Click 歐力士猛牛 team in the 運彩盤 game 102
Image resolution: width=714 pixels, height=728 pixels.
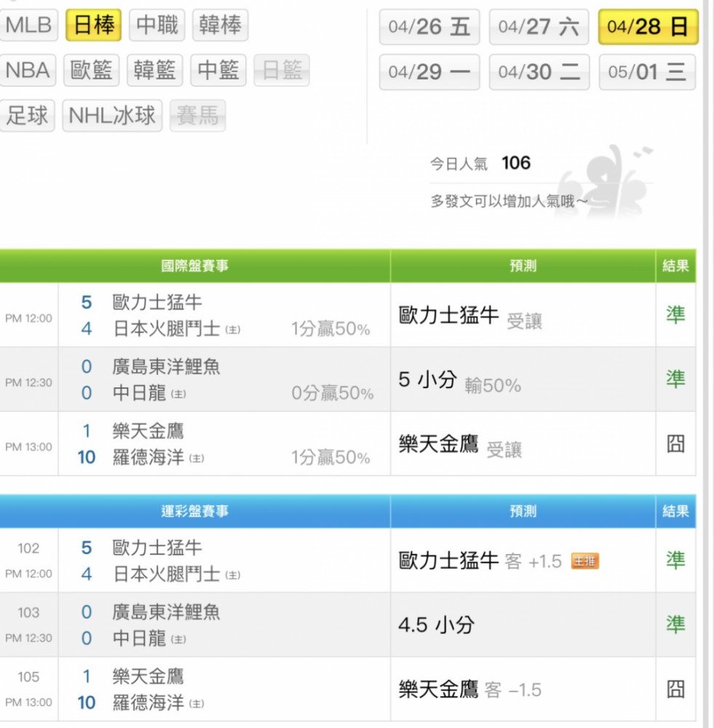[x=157, y=548]
